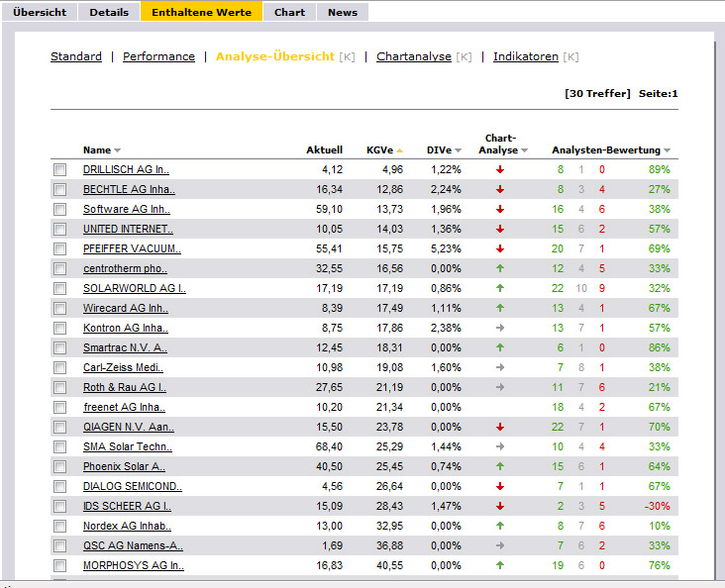Tick the Kontron AG checkbox
This screenshot has width=725, height=588.
[x=59, y=329]
